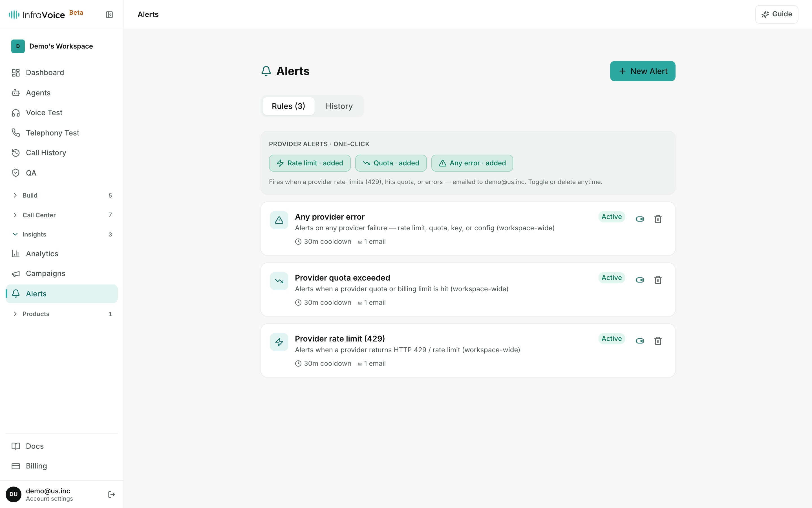Click the log out icon
The image size is (812, 508).
coord(111,494)
